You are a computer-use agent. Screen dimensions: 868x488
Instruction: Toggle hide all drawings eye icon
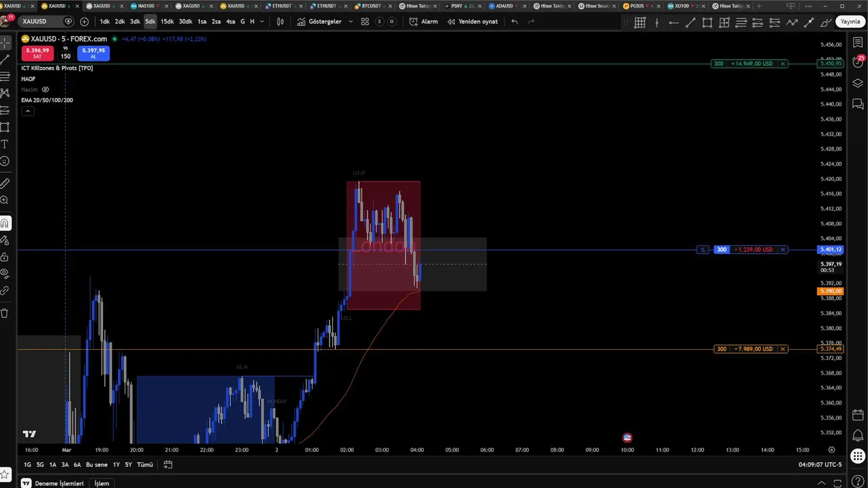tap(5, 274)
